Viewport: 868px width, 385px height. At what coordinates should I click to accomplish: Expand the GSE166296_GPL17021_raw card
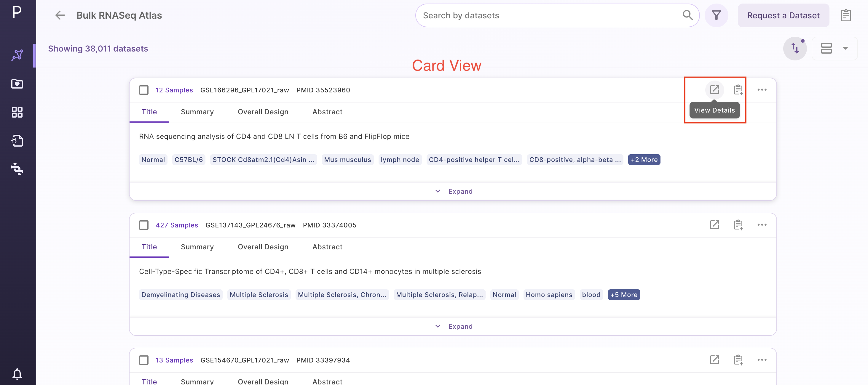[x=453, y=191]
